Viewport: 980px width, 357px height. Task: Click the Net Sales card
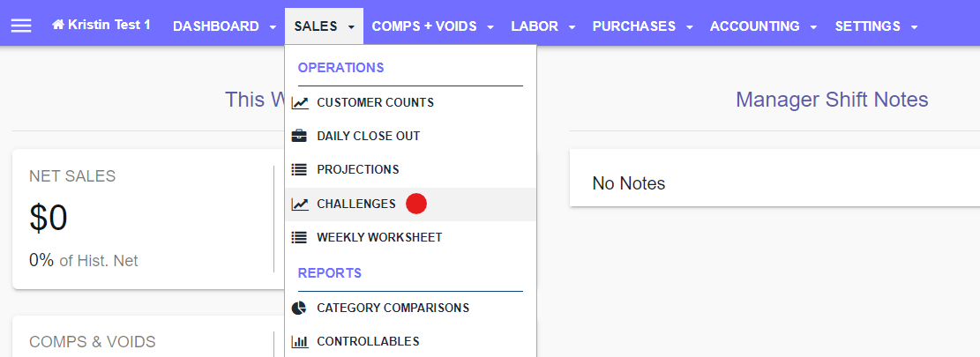pyautogui.click(x=149, y=219)
